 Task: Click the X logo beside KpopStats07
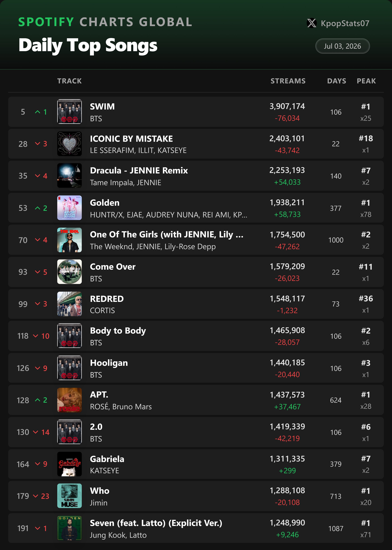tap(312, 23)
